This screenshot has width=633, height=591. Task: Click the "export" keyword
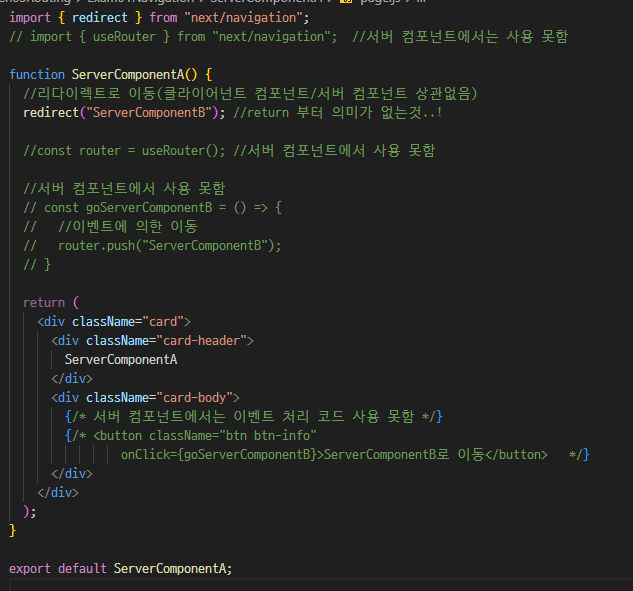coord(30,569)
